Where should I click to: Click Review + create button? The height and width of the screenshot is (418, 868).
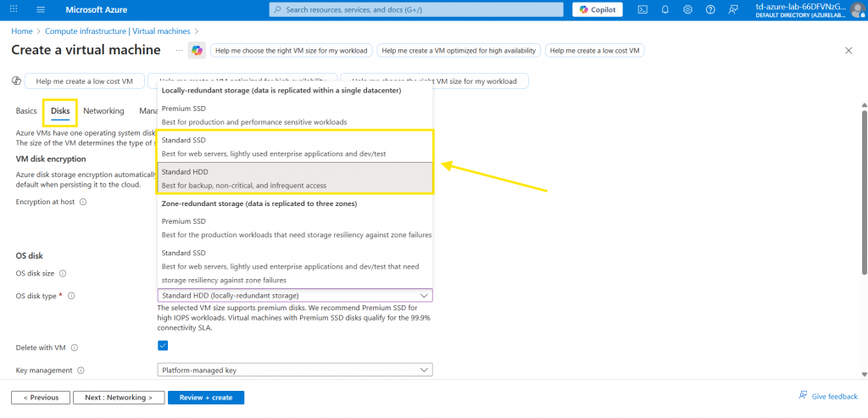coord(206,398)
